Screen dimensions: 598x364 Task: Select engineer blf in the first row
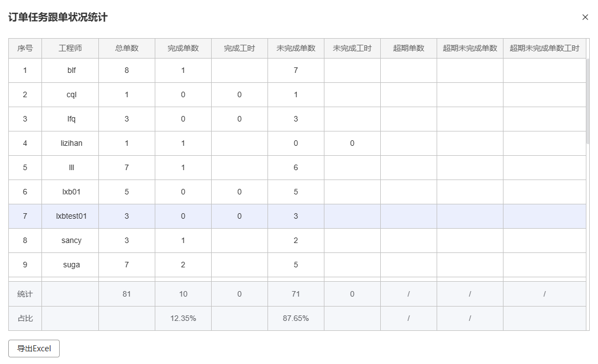pyautogui.click(x=71, y=70)
